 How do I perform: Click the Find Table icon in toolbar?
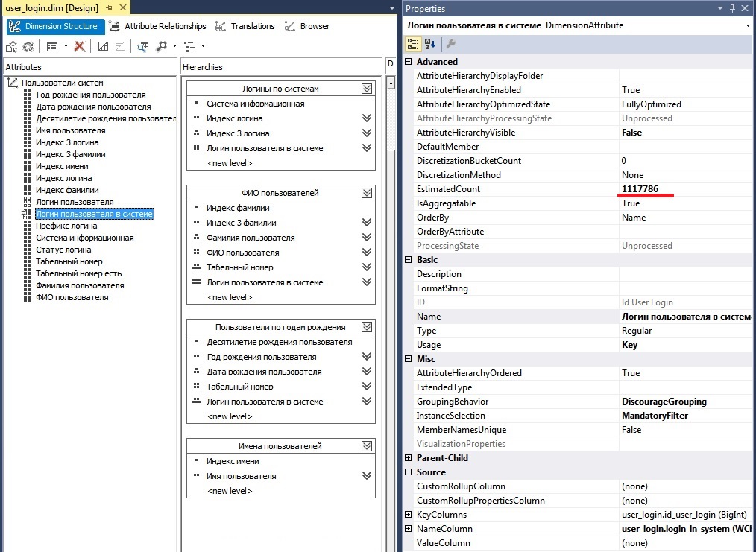142,46
